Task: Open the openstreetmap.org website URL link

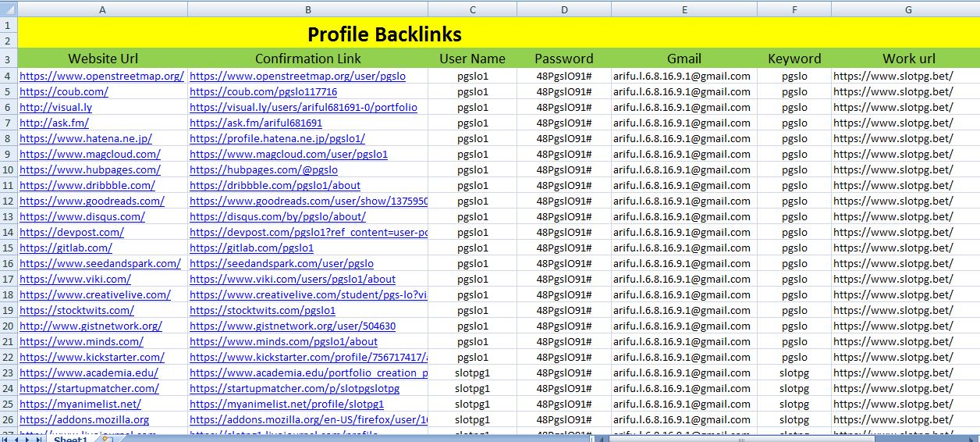Action: (101, 76)
